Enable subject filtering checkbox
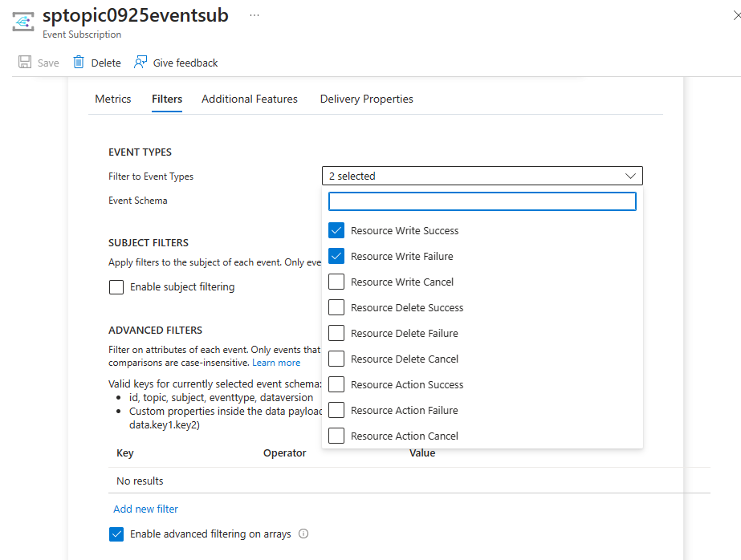741x560 pixels. [x=116, y=287]
